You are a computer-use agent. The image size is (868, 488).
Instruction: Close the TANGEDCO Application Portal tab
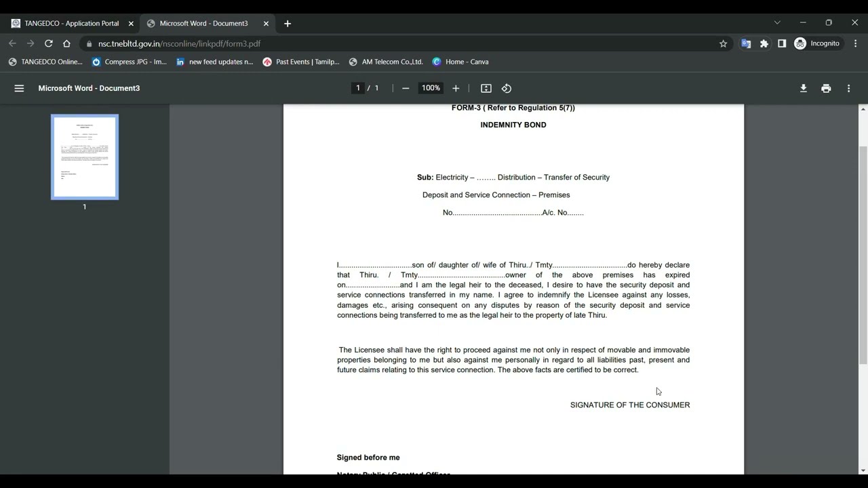click(x=131, y=24)
